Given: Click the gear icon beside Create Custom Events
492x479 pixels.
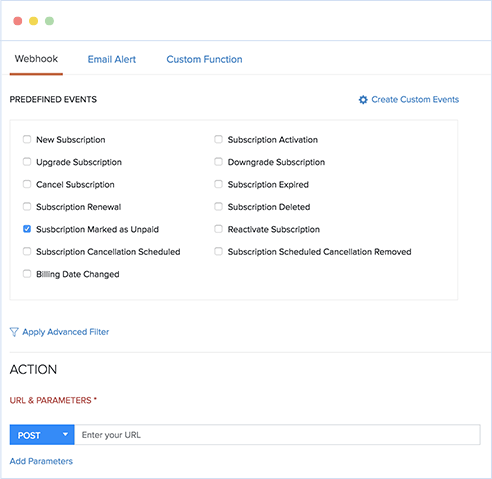Looking at the screenshot, I should pos(363,100).
